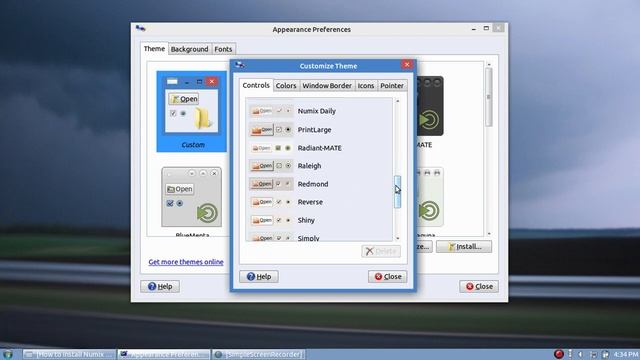Click the controls list scrollbar thumb
Viewport: 640px width, 360px height.
[397, 192]
